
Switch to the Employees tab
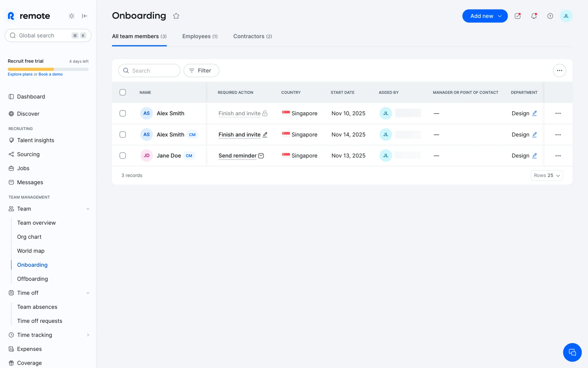(x=200, y=36)
